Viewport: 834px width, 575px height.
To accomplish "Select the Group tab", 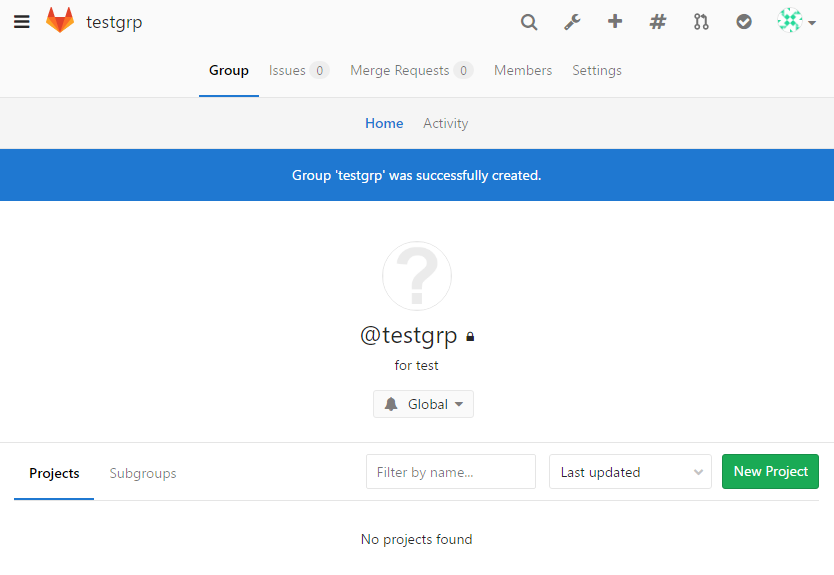I will (x=229, y=71).
